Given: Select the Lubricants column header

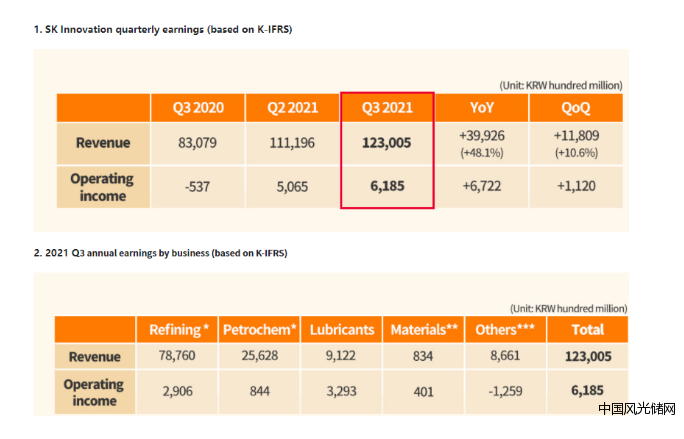Looking at the screenshot, I should tap(342, 329).
